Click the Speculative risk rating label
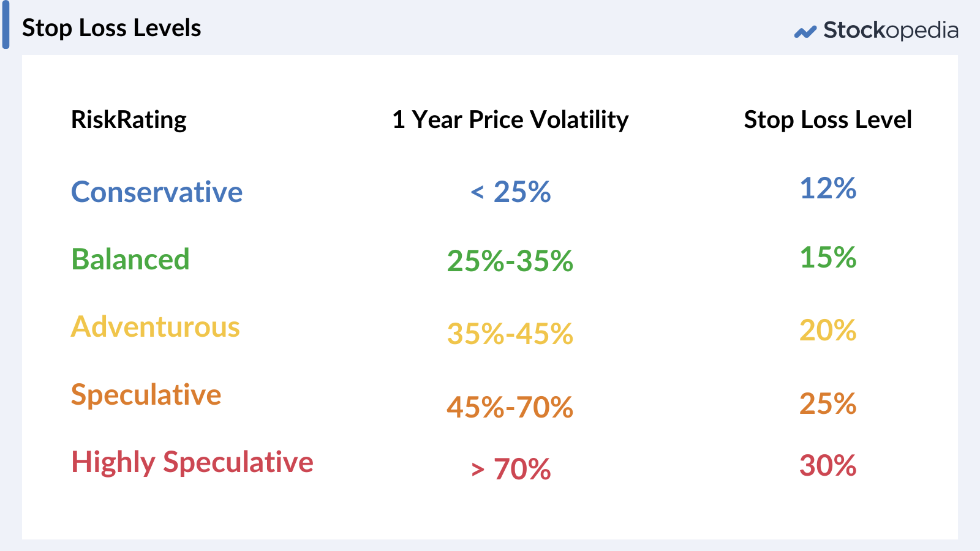The width and height of the screenshot is (980, 551). point(146,395)
